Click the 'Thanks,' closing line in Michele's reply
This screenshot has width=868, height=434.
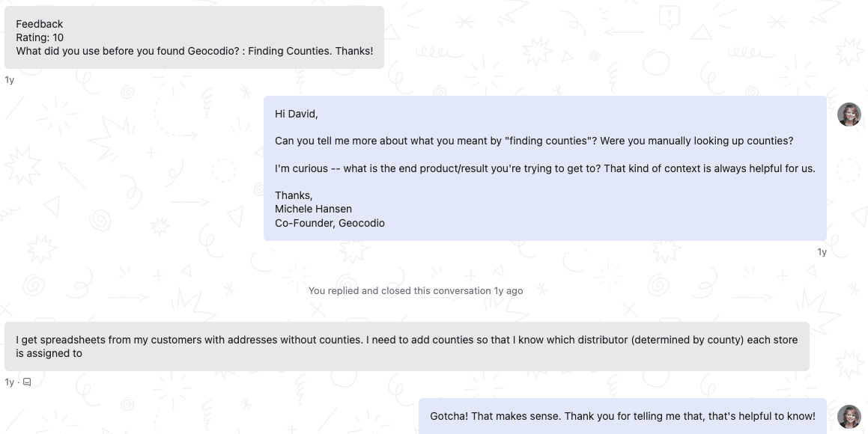(x=294, y=195)
